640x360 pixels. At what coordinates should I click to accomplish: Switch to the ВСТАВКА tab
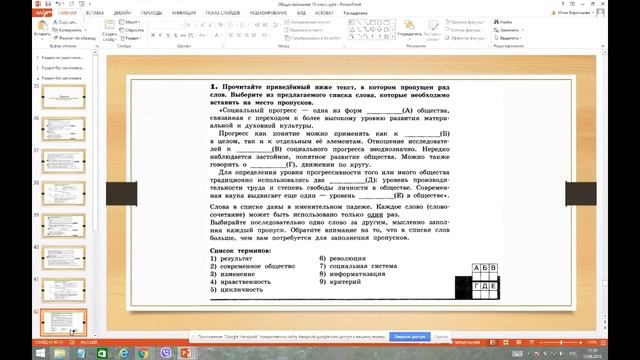coord(95,13)
